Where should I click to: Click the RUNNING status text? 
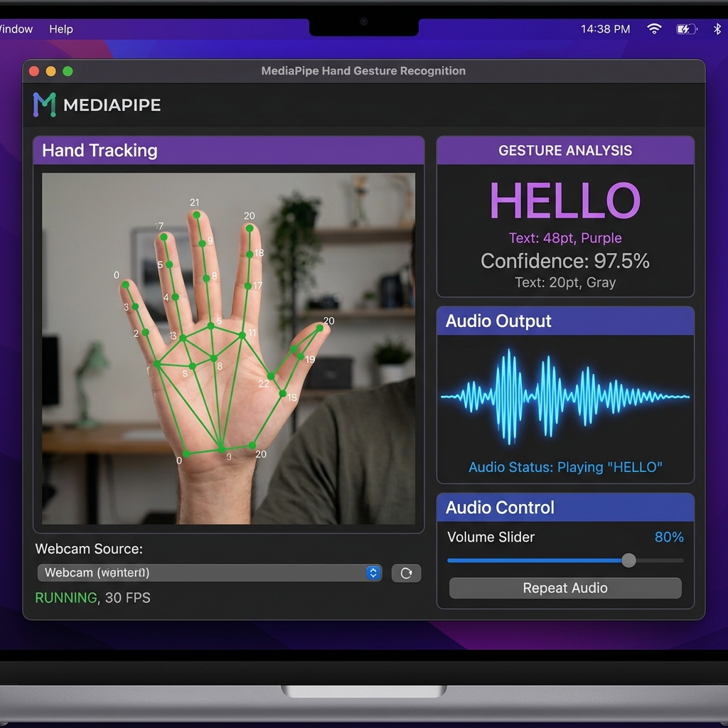point(66,597)
